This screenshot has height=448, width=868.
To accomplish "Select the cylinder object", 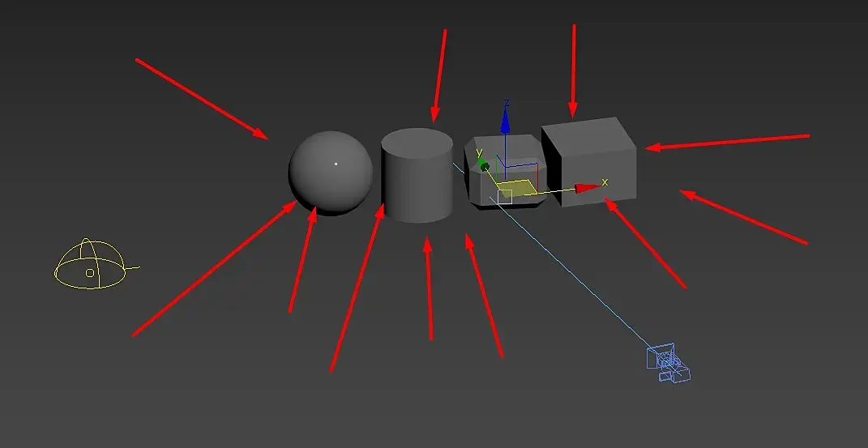I will pos(417,175).
